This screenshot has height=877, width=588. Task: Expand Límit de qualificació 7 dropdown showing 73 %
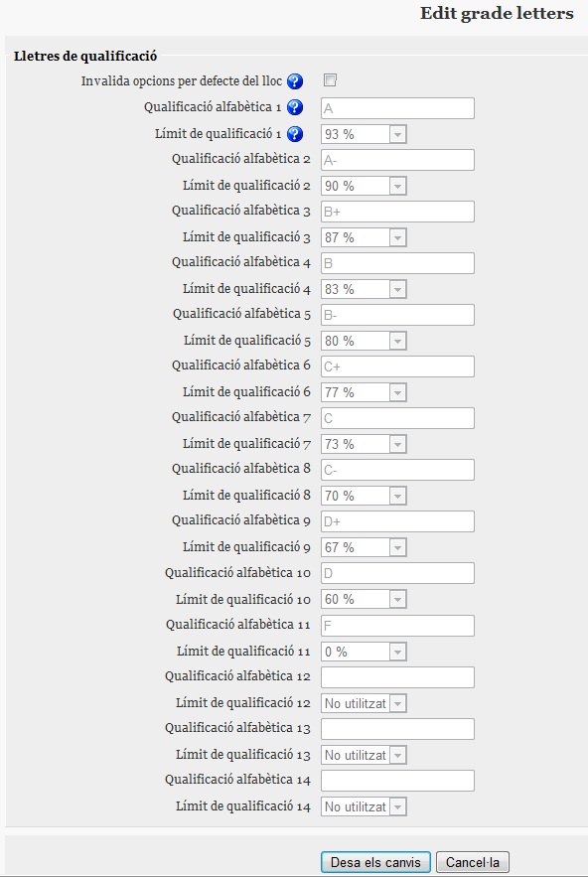[364, 444]
